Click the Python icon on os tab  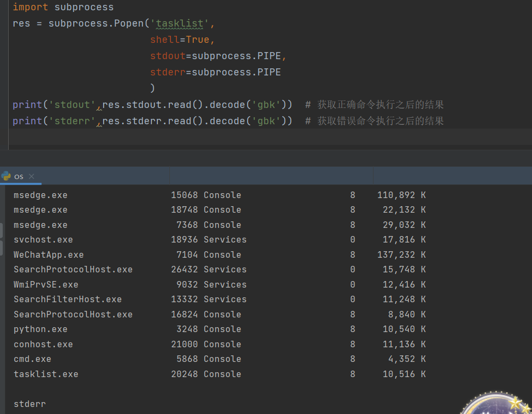(6, 176)
